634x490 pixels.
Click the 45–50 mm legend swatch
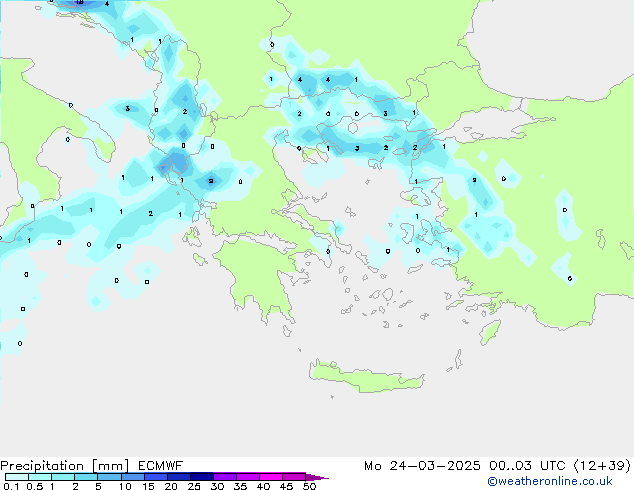click(x=294, y=477)
